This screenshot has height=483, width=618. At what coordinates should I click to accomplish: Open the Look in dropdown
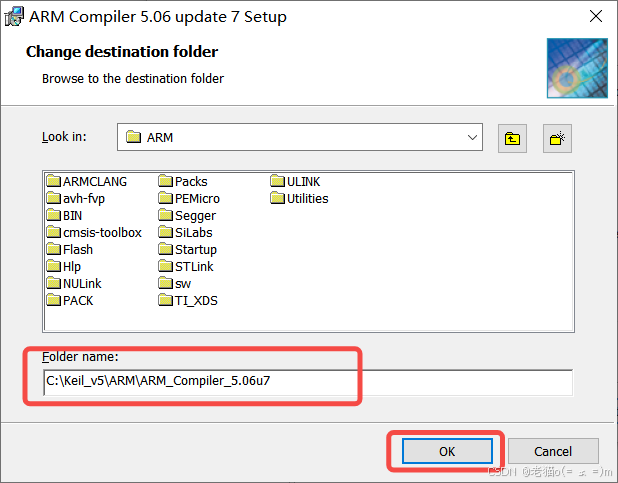pyautogui.click(x=300, y=137)
